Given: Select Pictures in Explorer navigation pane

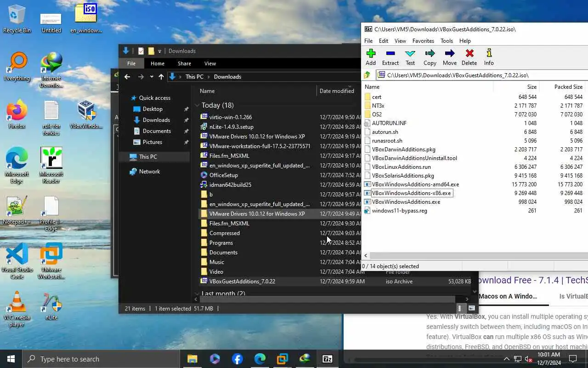Looking at the screenshot, I should pos(153,142).
